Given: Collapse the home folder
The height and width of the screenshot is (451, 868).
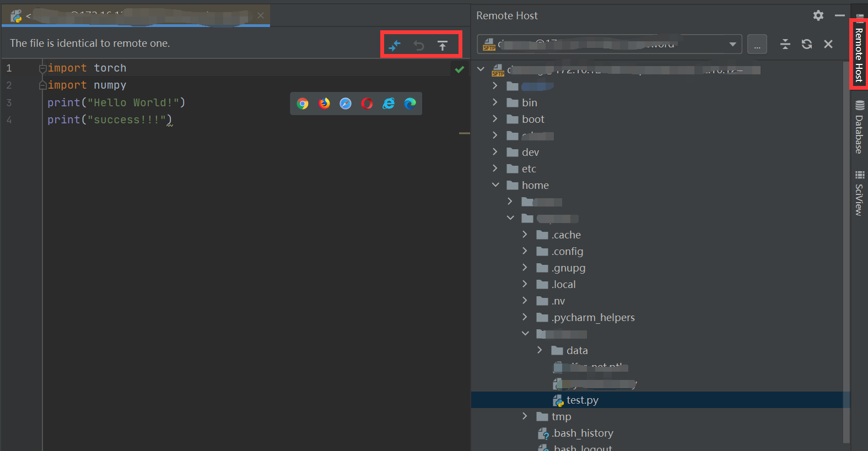Looking at the screenshot, I should [495, 185].
